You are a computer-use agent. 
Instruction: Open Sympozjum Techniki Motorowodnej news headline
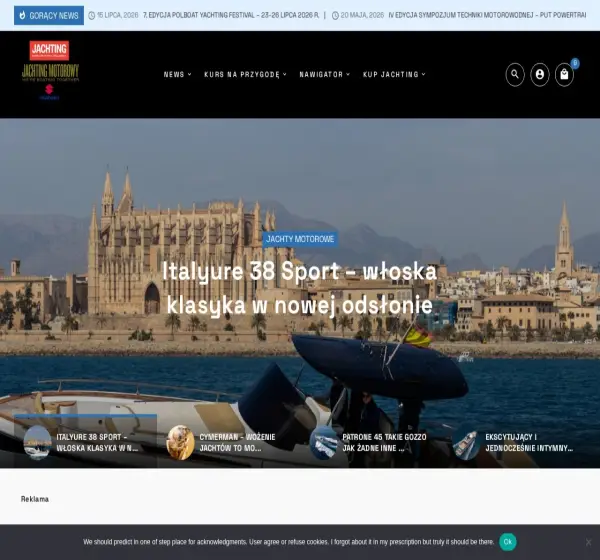pos(487,15)
